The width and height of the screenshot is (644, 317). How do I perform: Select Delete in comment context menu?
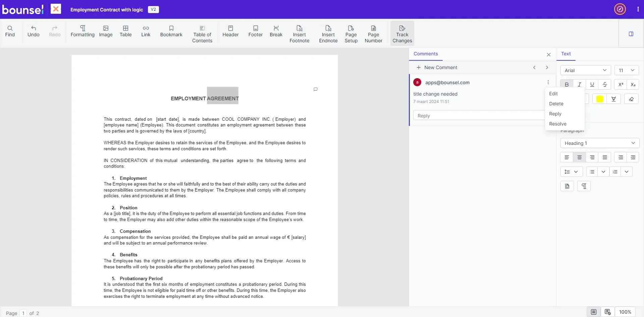click(556, 104)
